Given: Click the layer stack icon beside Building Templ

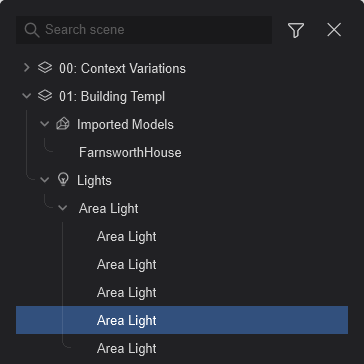Looking at the screenshot, I should (x=45, y=96).
